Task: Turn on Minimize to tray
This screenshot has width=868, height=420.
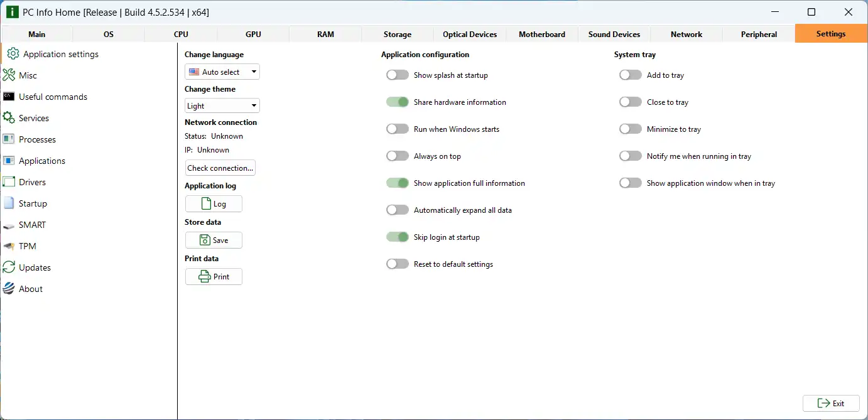Action: coord(631,129)
